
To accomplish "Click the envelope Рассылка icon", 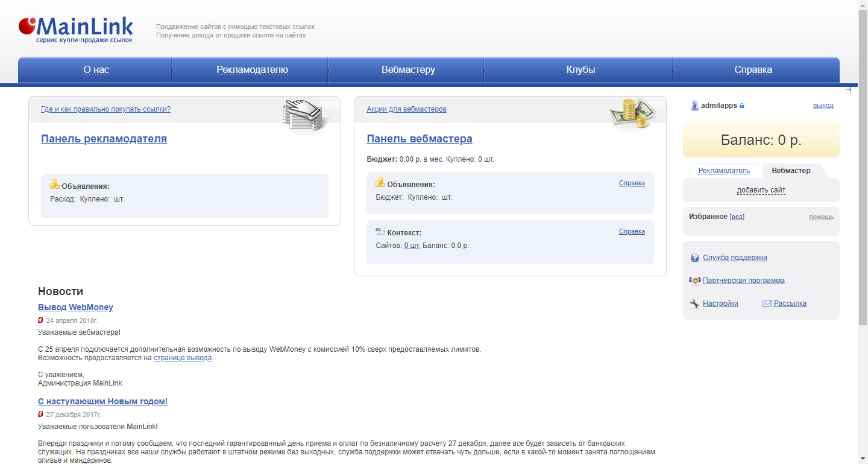I will tap(767, 304).
